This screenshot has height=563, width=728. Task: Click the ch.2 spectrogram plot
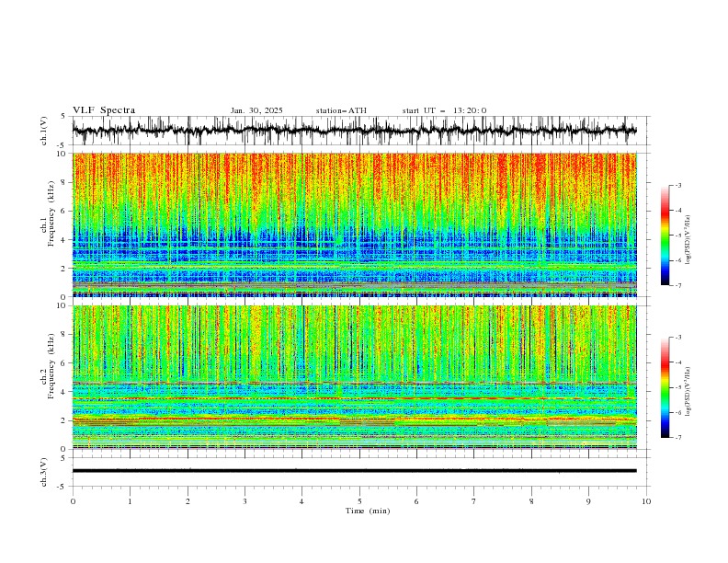[354, 377]
